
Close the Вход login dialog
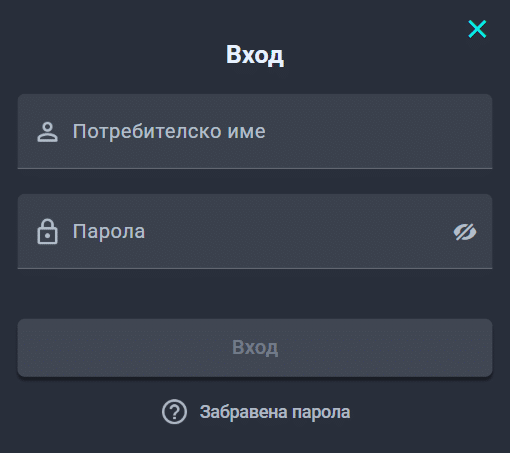coord(477,29)
